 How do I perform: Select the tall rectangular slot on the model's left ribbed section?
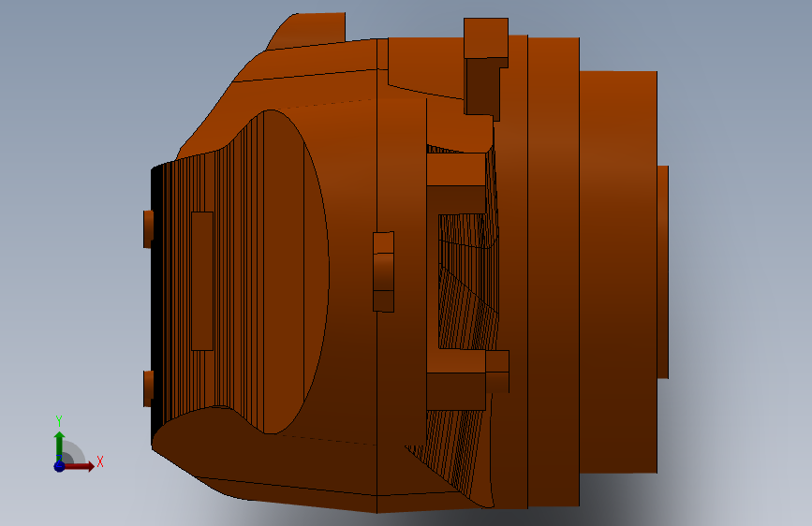[x=202, y=281]
